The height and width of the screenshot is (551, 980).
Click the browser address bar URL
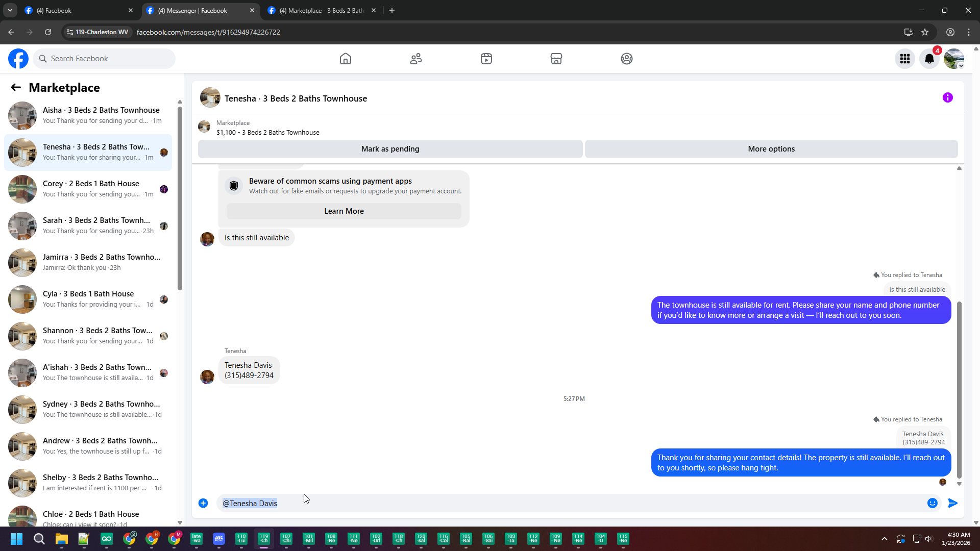pos(208,32)
